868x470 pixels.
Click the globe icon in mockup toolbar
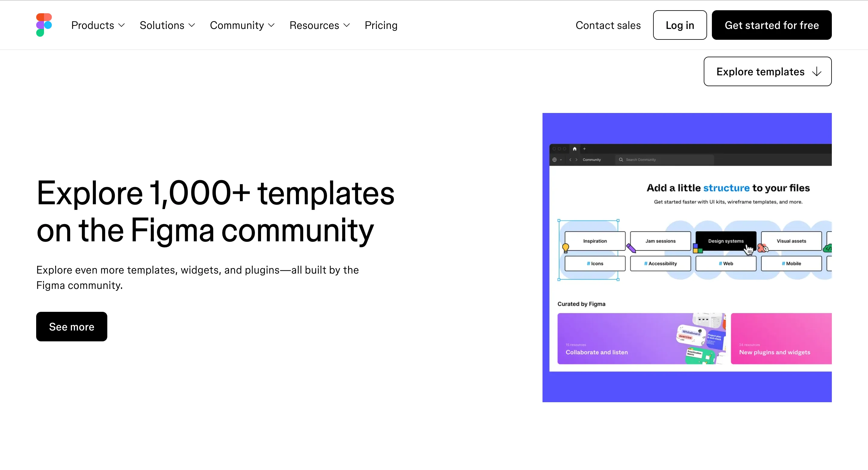pyautogui.click(x=554, y=160)
